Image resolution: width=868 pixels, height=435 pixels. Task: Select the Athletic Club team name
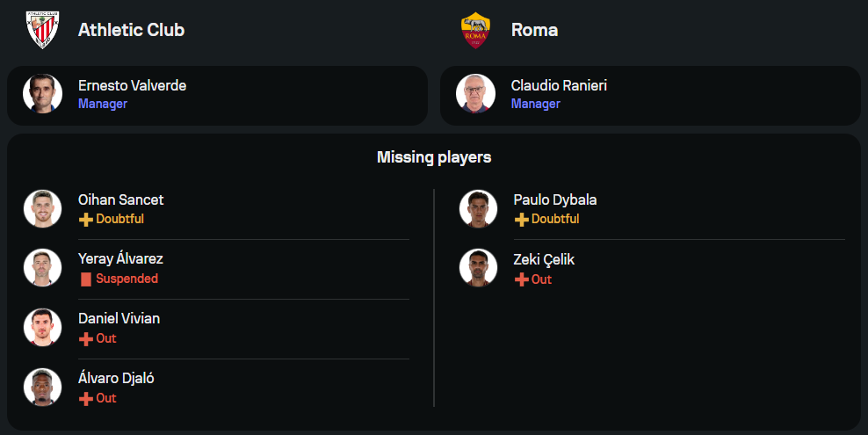click(131, 30)
